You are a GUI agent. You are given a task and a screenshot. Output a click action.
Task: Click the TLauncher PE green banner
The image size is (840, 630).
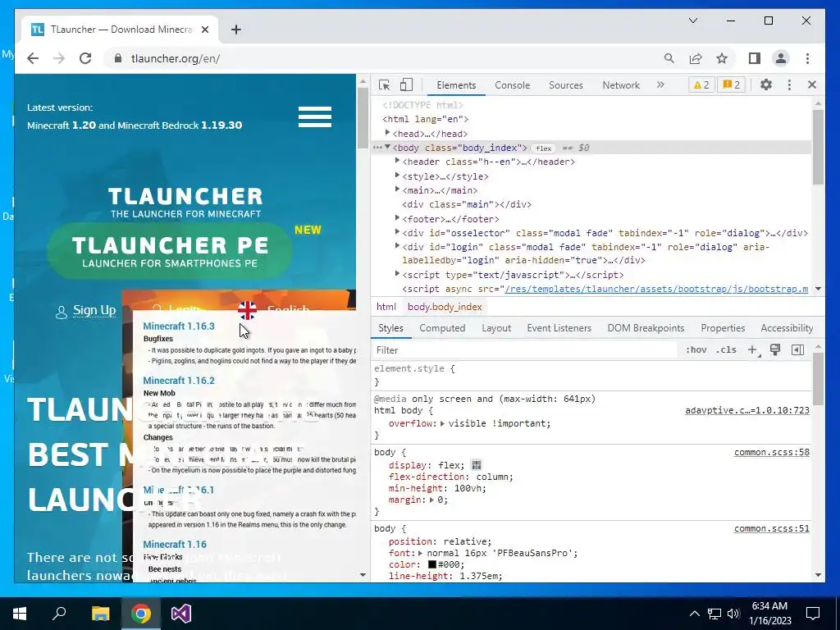(x=169, y=251)
